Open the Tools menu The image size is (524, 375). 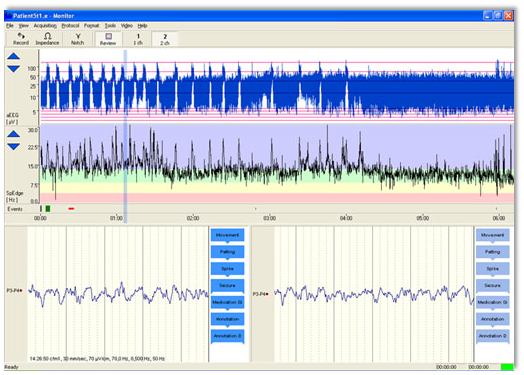coord(110,25)
